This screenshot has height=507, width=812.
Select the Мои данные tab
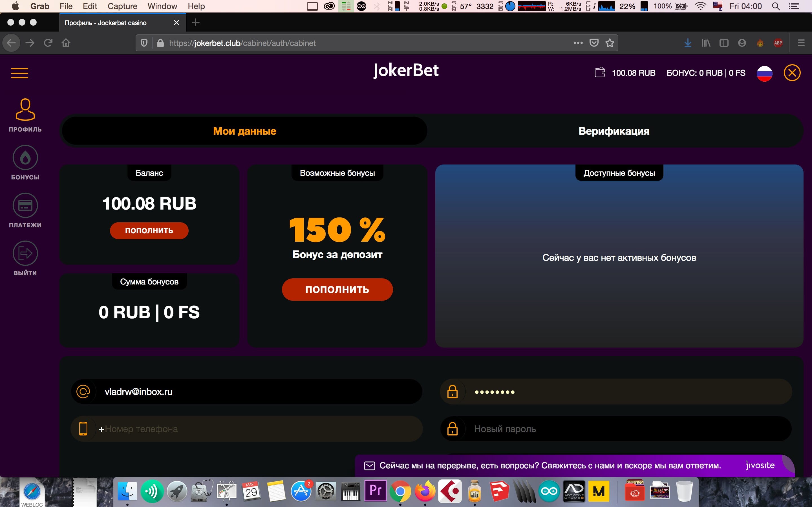[x=245, y=131]
